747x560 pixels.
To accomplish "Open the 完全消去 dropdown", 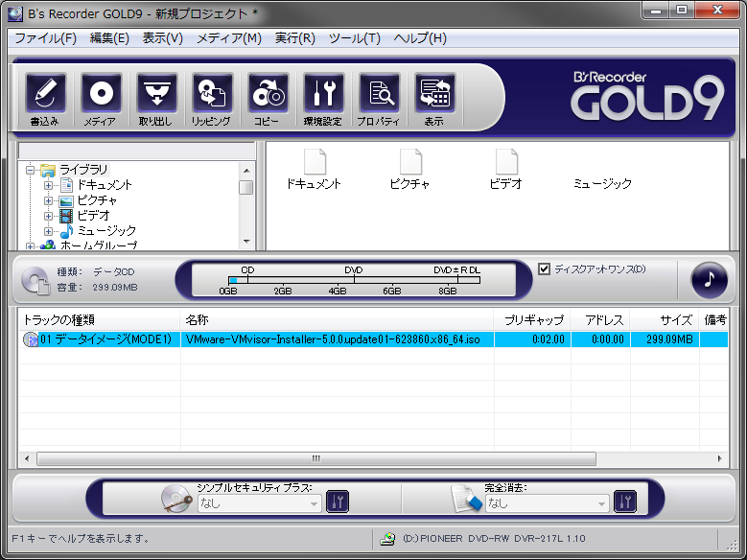I will (x=548, y=503).
